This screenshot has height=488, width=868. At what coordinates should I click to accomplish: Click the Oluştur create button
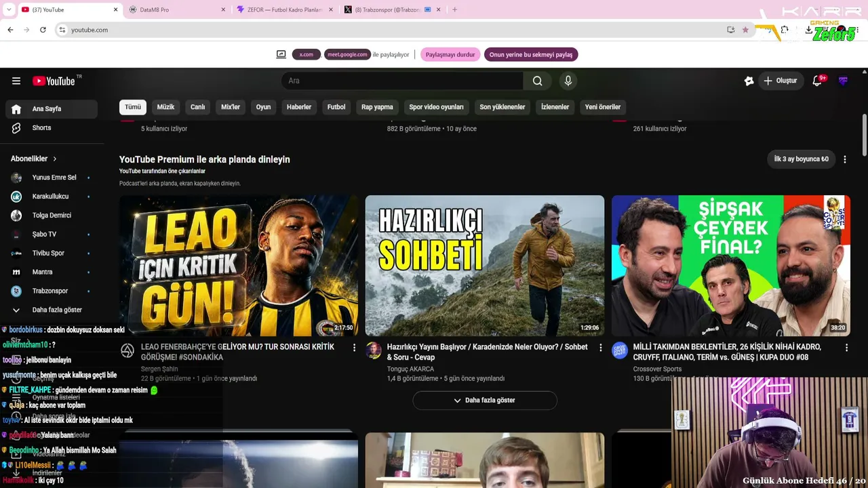click(781, 81)
